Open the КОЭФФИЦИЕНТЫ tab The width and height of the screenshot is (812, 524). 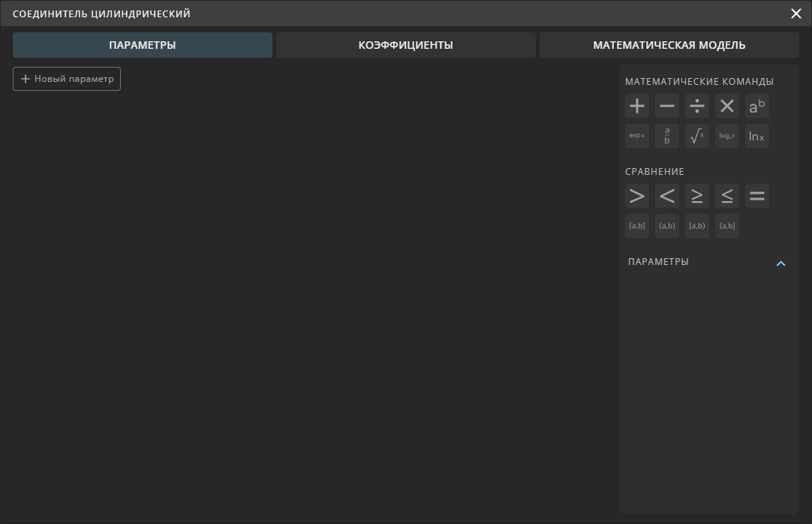[405, 45]
